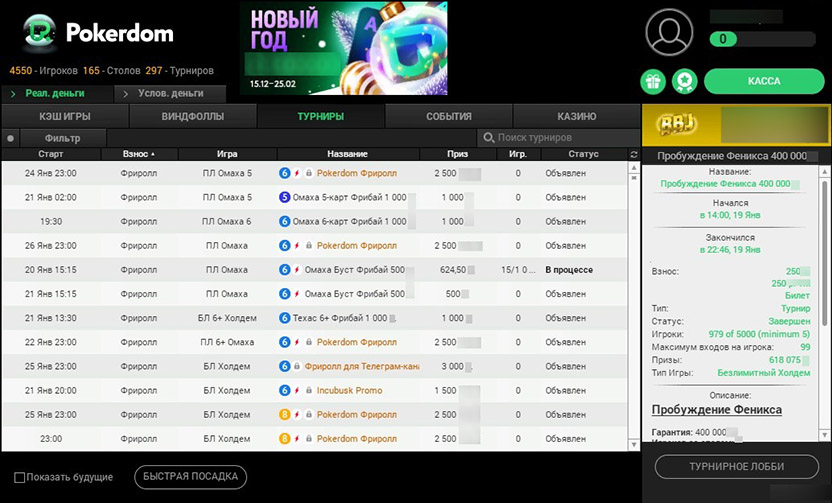832x503 pixels.
Task: Click lock icon in ПЛ 6+ Омаха row
Action: (309, 342)
